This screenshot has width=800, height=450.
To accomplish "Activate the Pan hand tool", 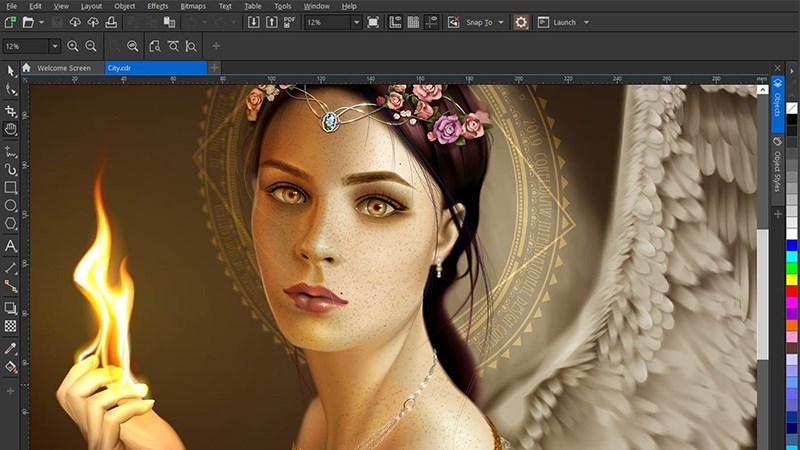I will pos(11,129).
